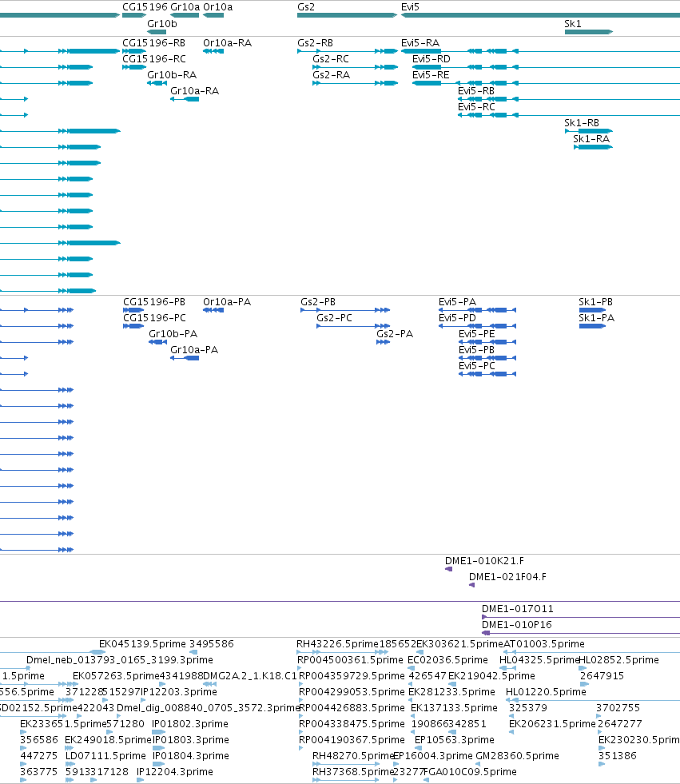The width and height of the screenshot is (680, 784).
Task: Select transcript Gs2-RB
Action: pyautogui.click(x=315, y=43)
